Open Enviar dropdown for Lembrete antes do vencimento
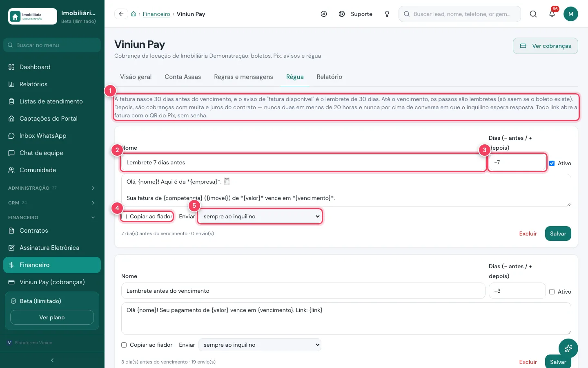 pyautogui.click(x=260, y=345)
